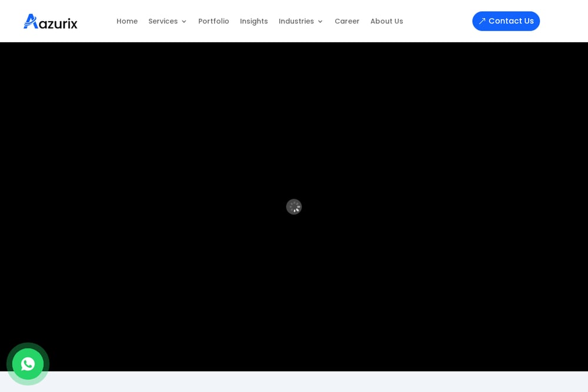The image size is (588, 392).
Task: Go to the Home page link
Action: [x=127, y=21]
